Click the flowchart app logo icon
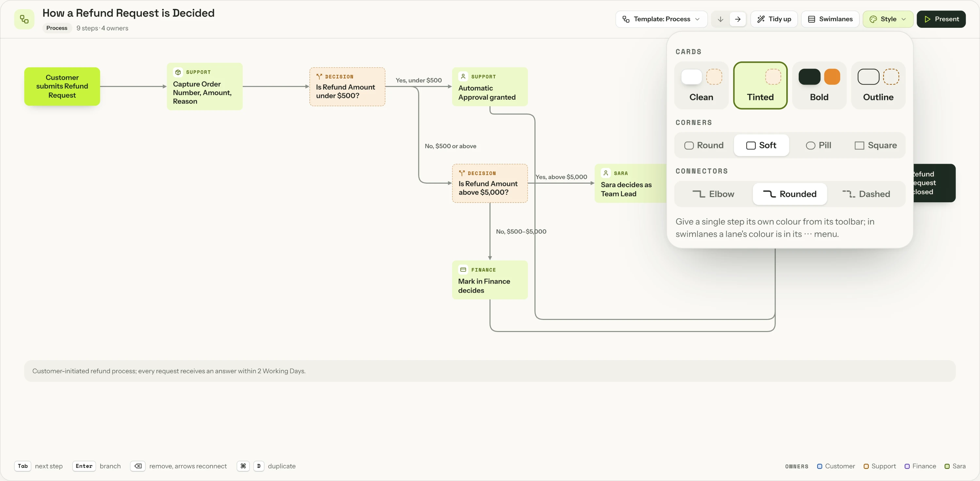This screenshot has height=481, width=980. click(24, 19)
